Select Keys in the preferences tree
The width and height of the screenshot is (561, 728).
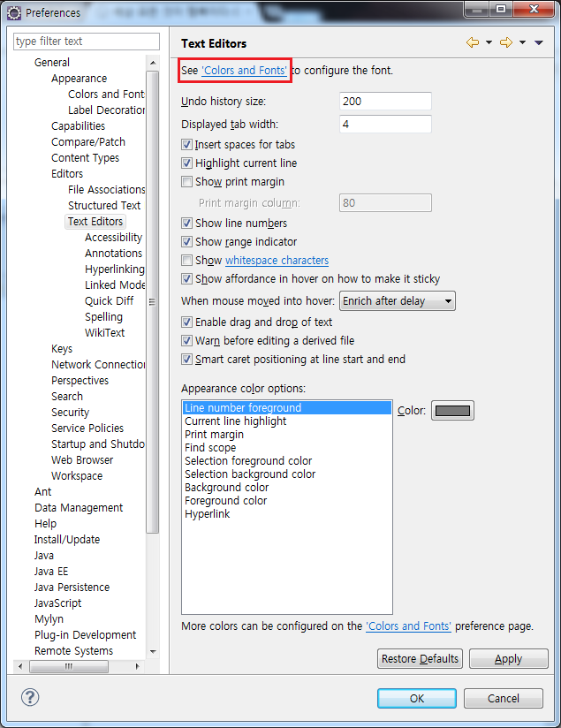pyautogui.click(x=62, y=349)
